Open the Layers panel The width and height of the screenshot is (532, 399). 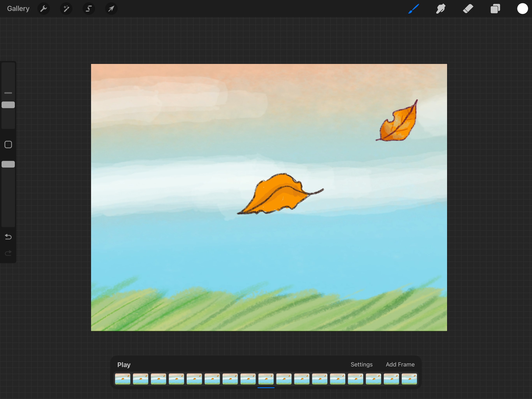[x=495, y=9]
